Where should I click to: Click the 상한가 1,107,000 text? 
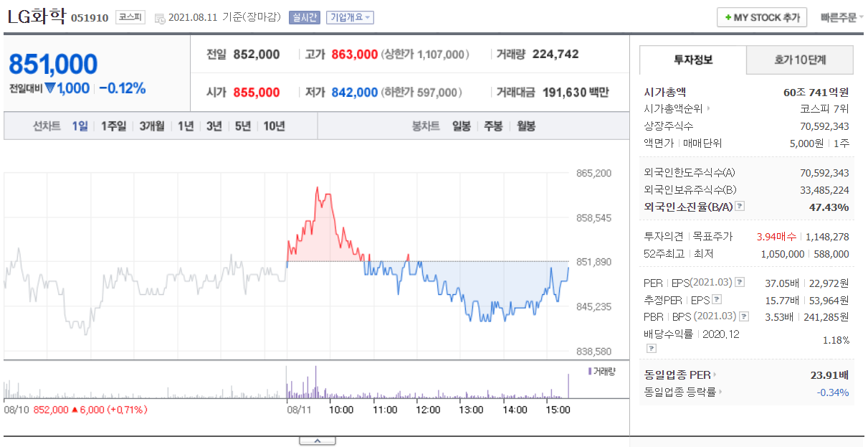tap(425, 55)
